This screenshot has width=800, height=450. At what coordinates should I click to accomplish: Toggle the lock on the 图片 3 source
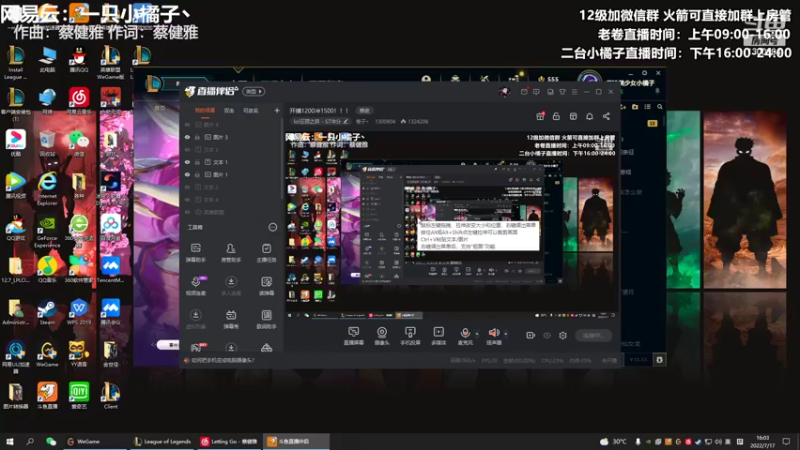[197, 137]
